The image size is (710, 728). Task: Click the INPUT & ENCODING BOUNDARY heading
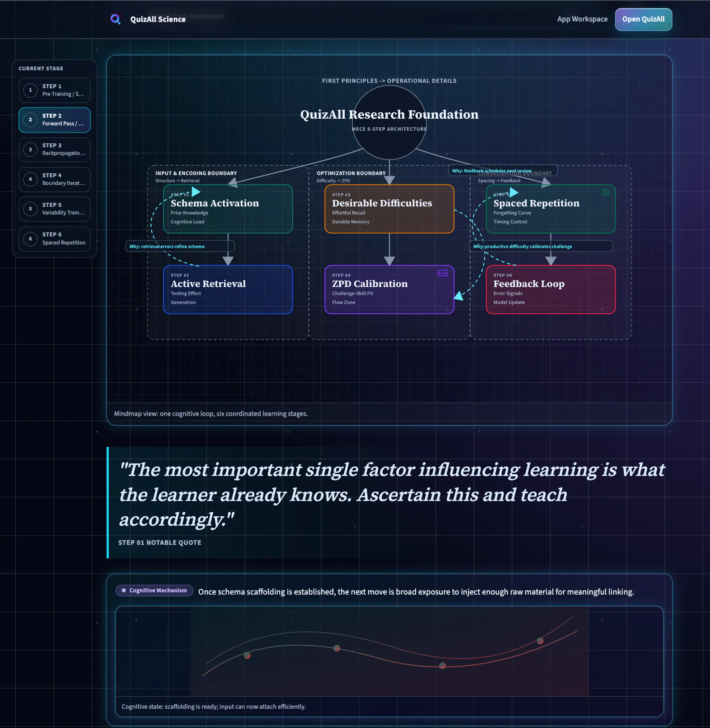(x=196, y=173)
